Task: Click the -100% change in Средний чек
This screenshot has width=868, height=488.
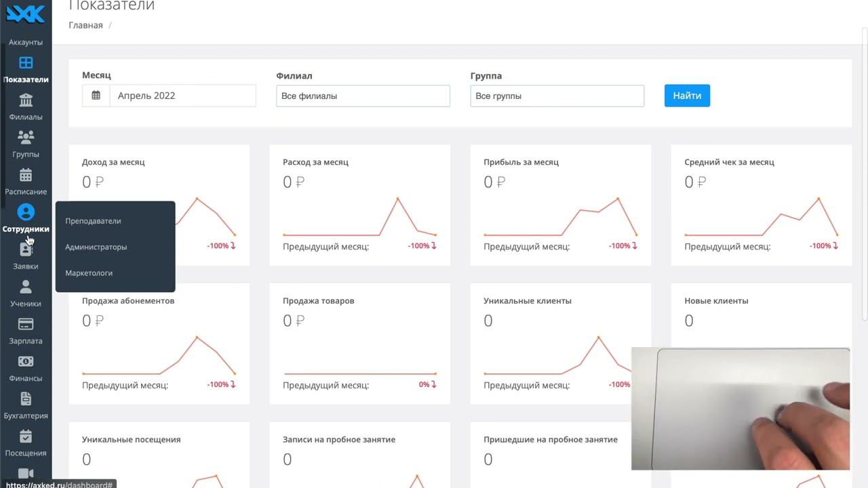Action: click(823, 245)
